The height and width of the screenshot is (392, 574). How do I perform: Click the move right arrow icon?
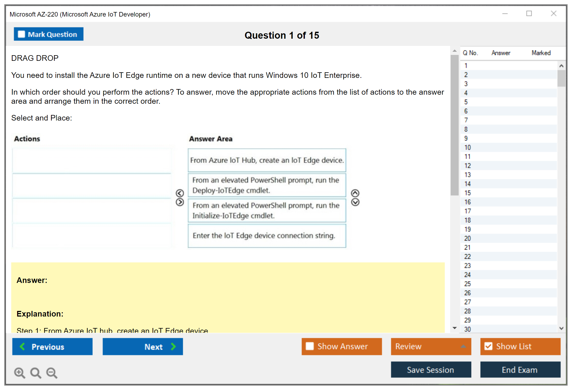[180, 202]
